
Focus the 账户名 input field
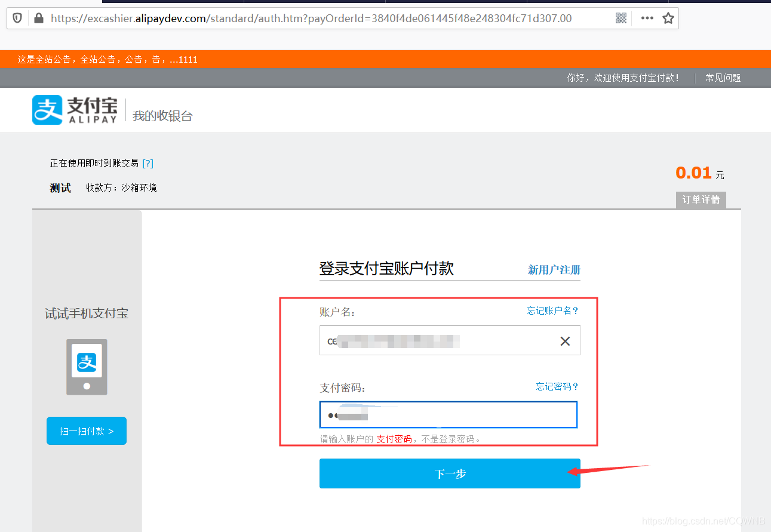point(450,340)
